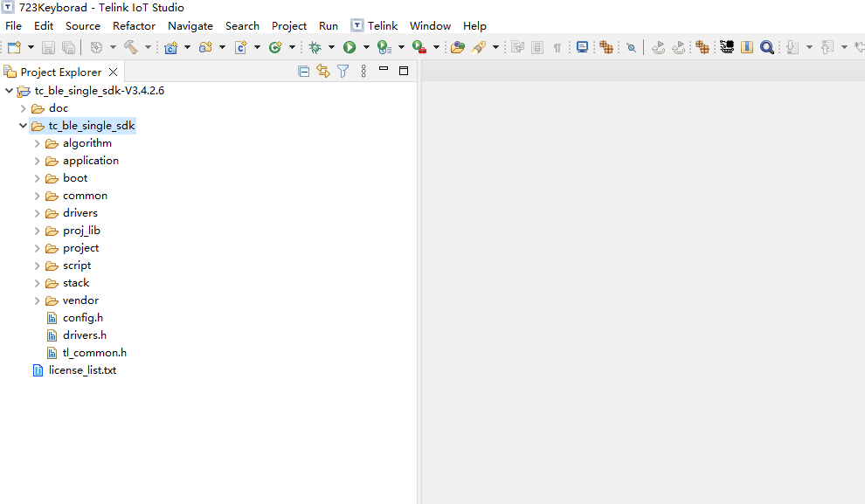
Task: Click the Debug bug icon
Action: coord(315,47)
